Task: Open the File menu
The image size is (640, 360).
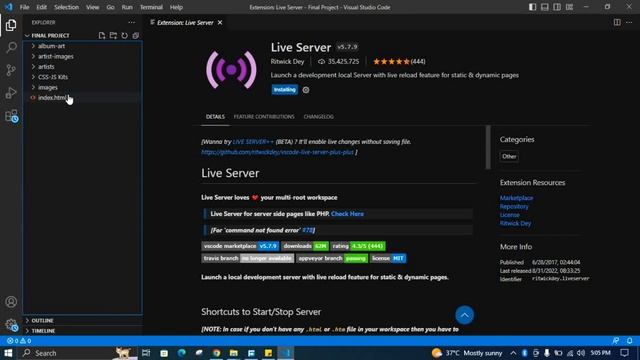Action: point(24,7)
